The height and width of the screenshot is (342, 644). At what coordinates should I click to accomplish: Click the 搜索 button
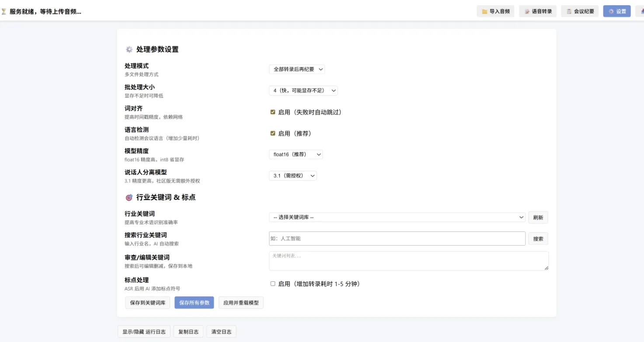tap(538, 239)
